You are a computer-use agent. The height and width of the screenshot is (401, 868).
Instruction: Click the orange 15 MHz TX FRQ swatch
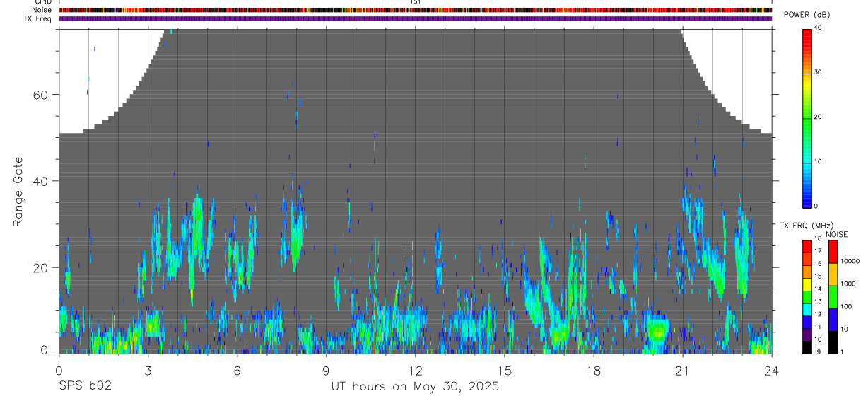point(807,272)
